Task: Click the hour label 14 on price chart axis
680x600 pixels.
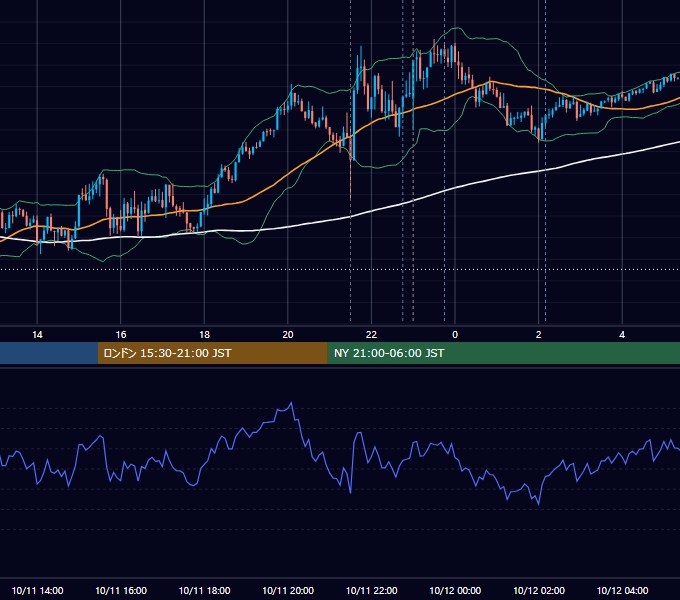Action: [37, 335]
